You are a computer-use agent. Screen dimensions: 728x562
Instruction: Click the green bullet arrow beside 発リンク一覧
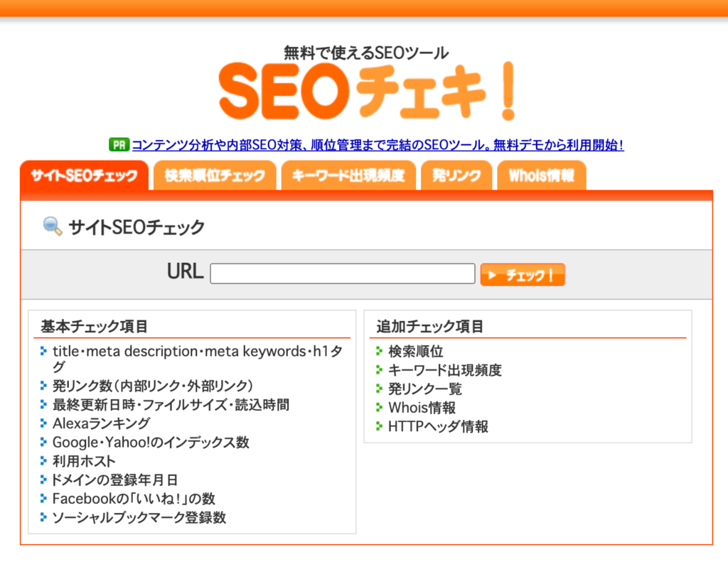click(x=380, y=388)
